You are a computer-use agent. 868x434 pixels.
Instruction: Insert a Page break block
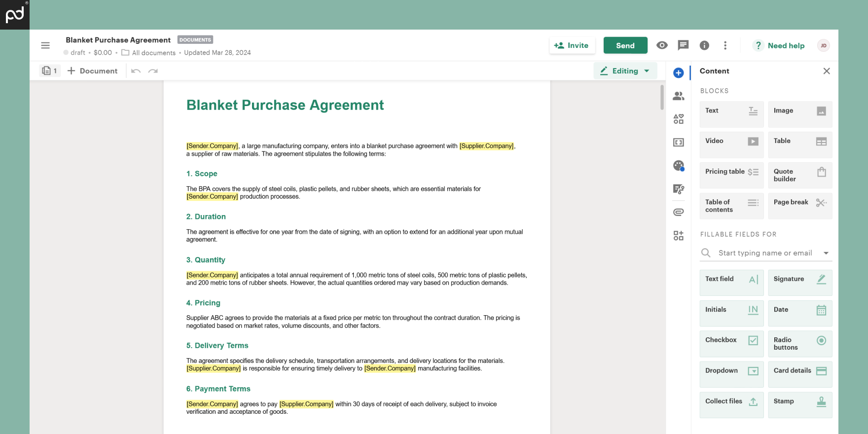tap(800, 206)
